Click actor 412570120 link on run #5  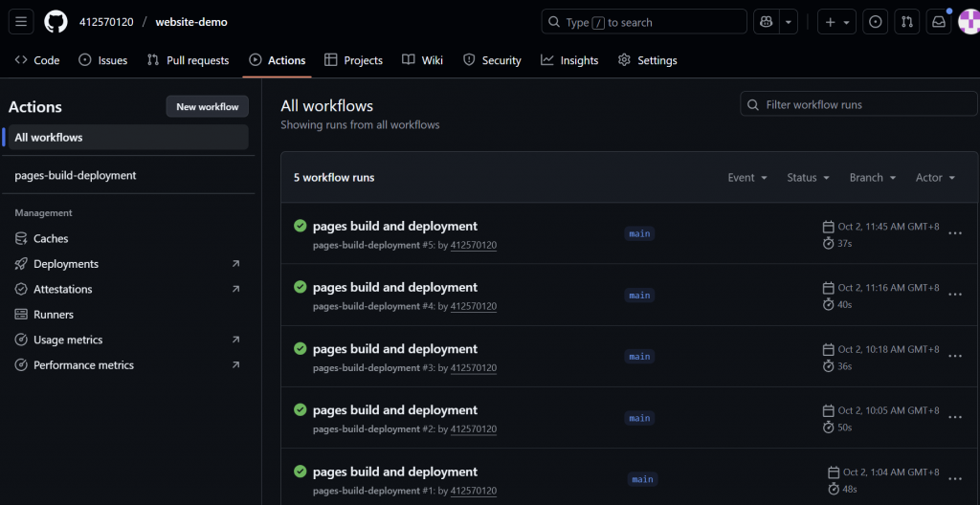click(x=474, y=245)
